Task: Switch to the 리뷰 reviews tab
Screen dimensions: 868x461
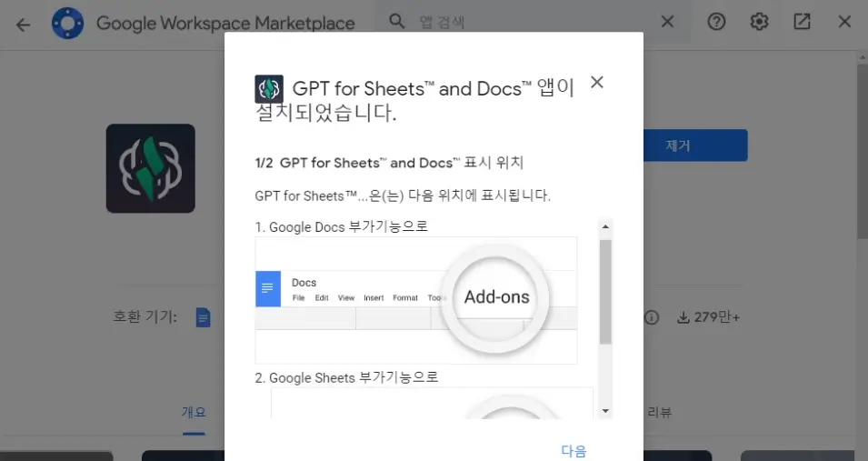Action: click(x=659, y=412)
